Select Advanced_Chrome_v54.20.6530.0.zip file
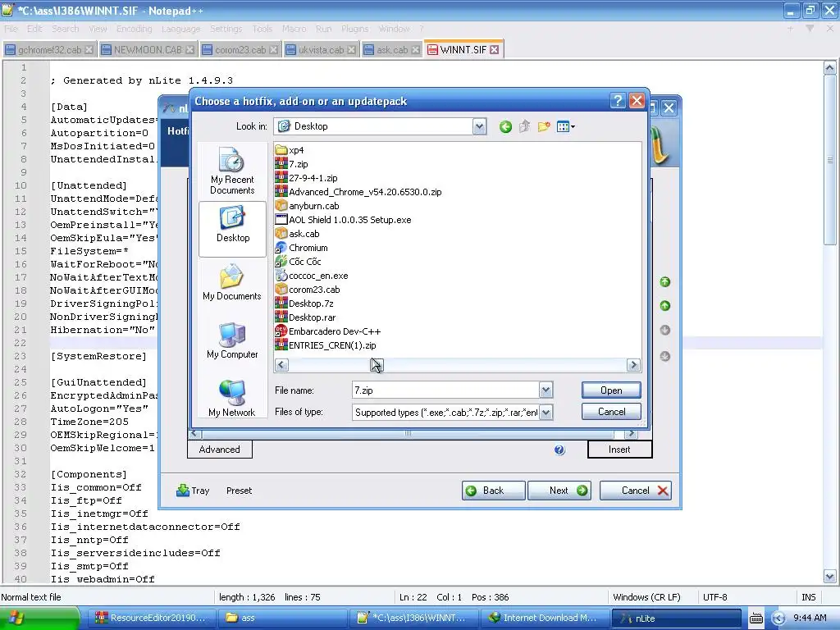The width and height of the screenshot is (840, 630). [358, 192]
